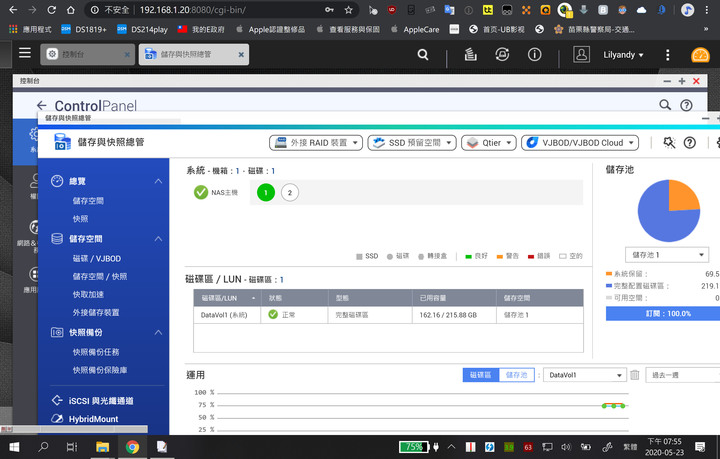Close the 控制台 window tab

tap(127, 55)
